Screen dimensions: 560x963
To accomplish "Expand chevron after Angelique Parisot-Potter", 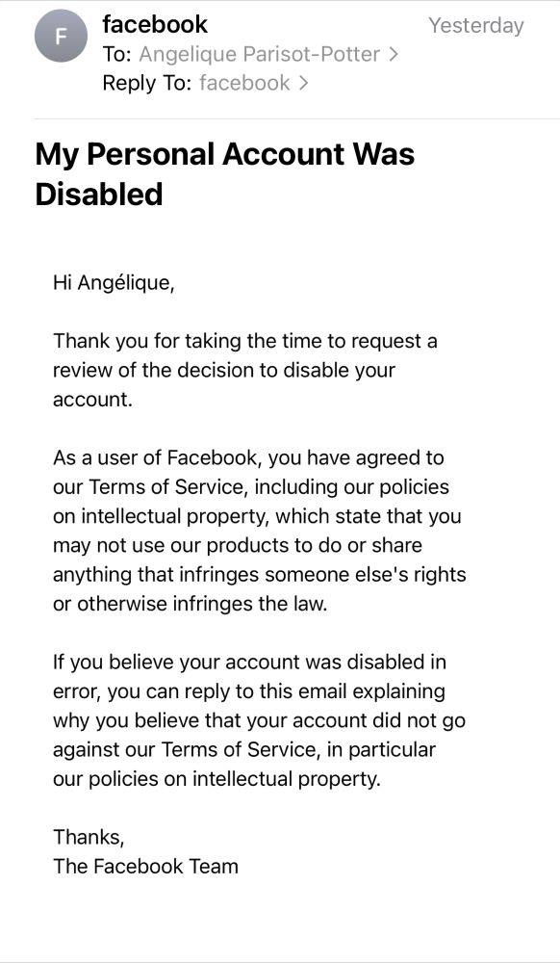I will pos(394,55).
